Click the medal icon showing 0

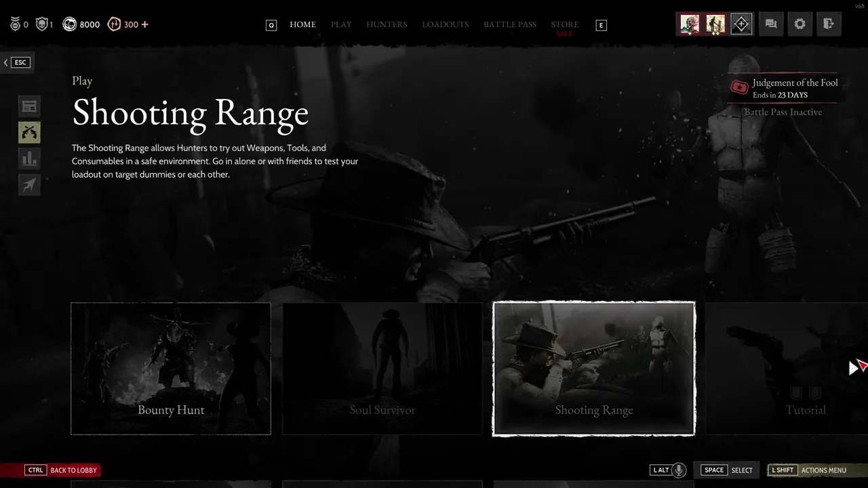pyautogui.click(x=15, y=24)
